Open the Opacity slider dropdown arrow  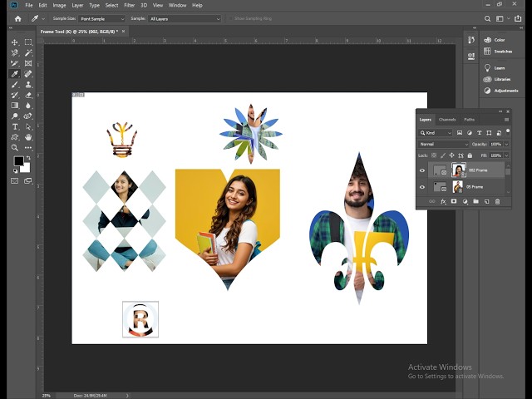tap(506, 144)
